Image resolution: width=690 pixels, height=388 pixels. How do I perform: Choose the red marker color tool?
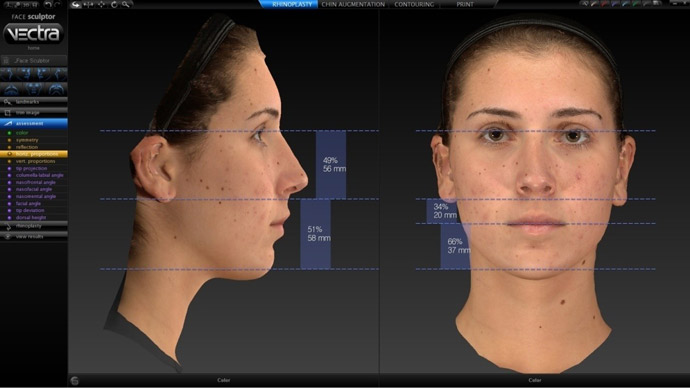tap(605, 4)
